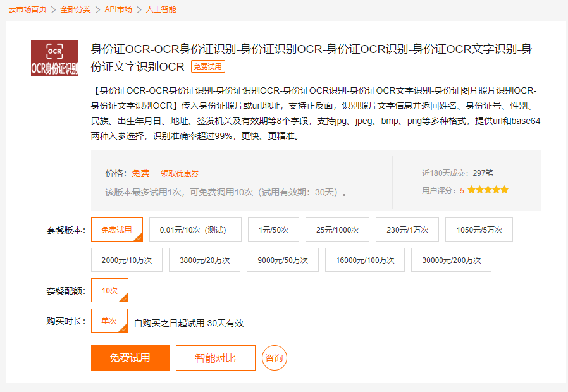This screenshot has height=392, width=568.
Task: Click the 咨询 round button
Action: point(274,357)
